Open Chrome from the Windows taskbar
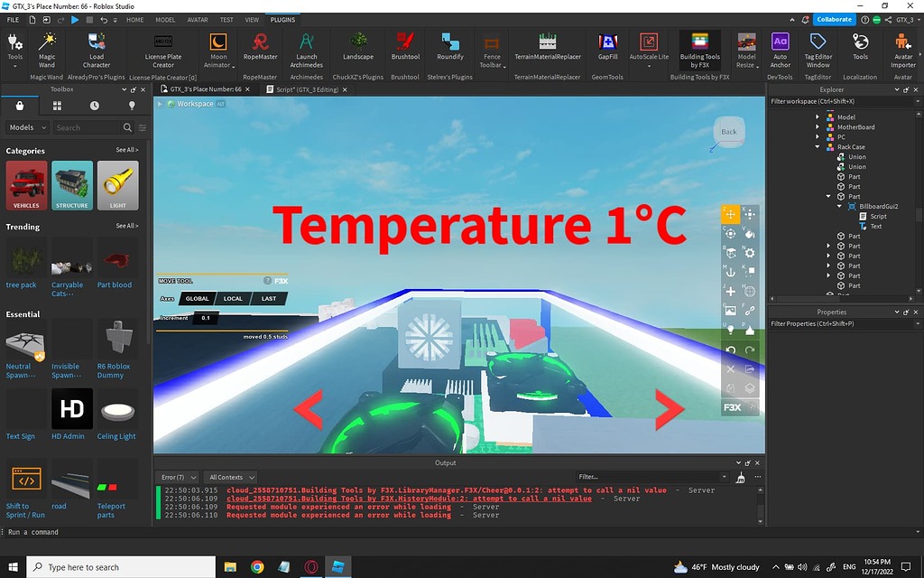924x578 pixels. pyautogui.click(x=257, y=567)
